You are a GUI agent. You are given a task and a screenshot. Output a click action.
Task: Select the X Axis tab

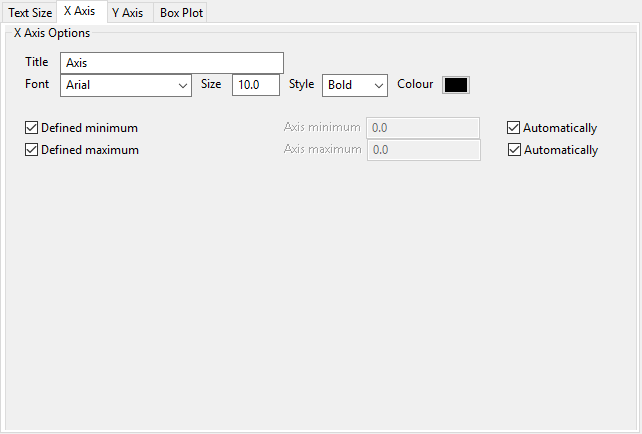click(x=79, y=12)
